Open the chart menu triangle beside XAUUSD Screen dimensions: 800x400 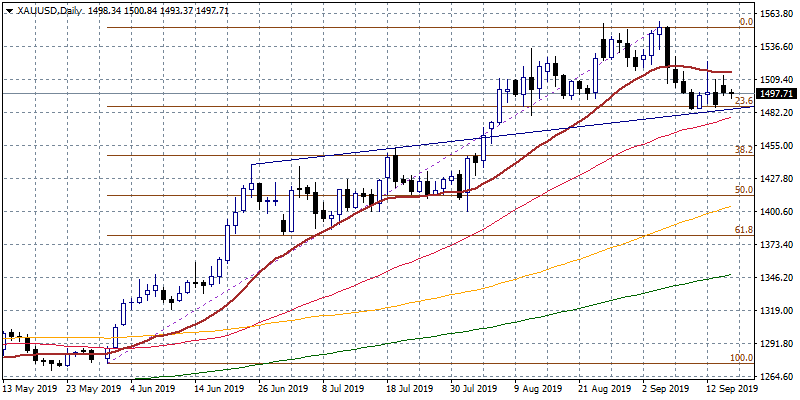(10, 10)
